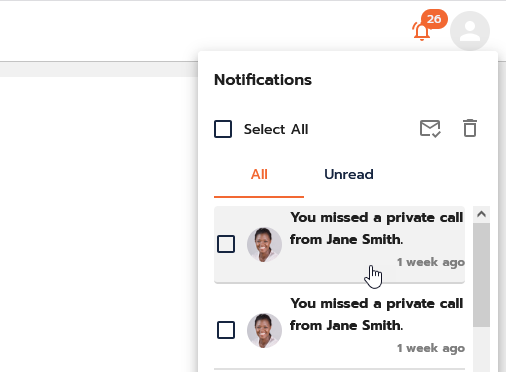Click Jane Smith's avatar in second notification

264,330
